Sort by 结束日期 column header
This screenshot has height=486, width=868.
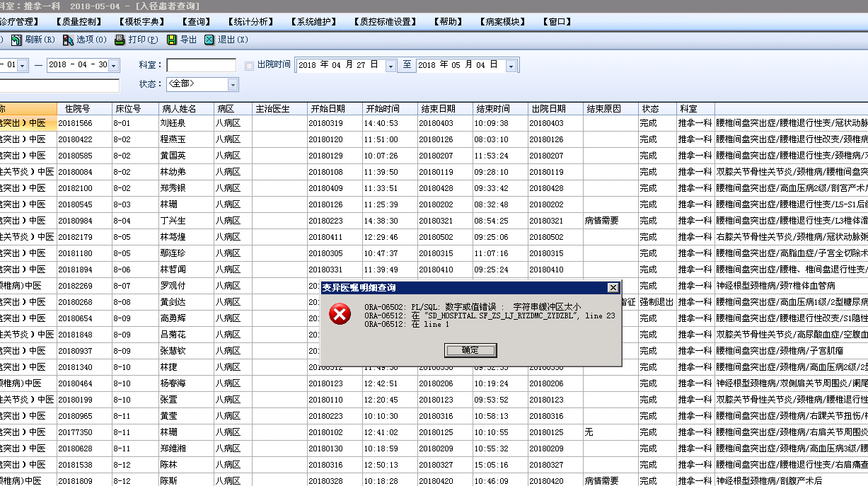tap(445, 109)
